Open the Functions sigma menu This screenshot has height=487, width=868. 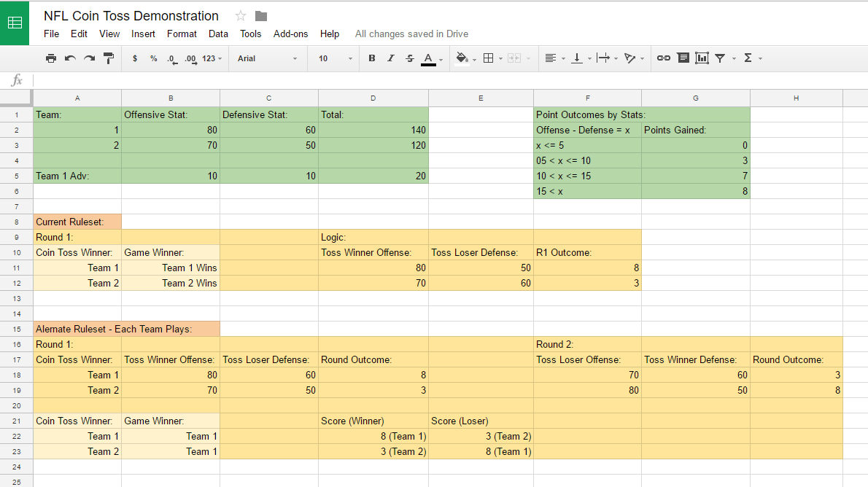[748, 58]
